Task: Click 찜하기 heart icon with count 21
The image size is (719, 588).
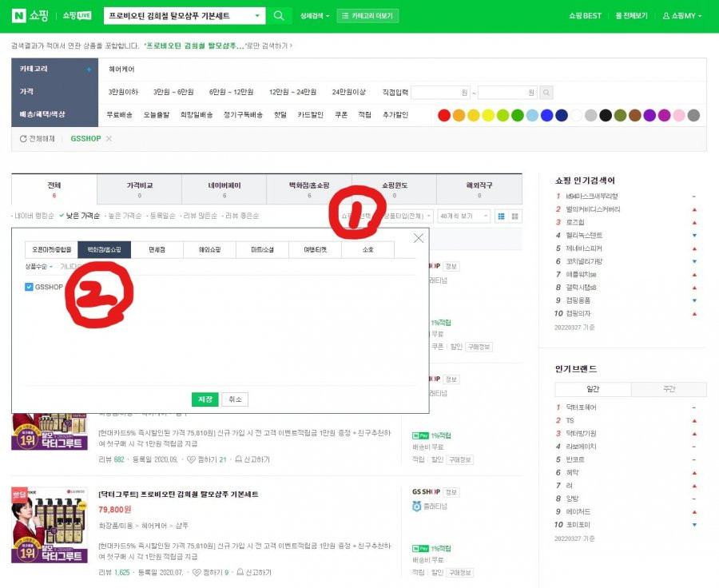Action: pyautogui.click(x=191, y=459)
